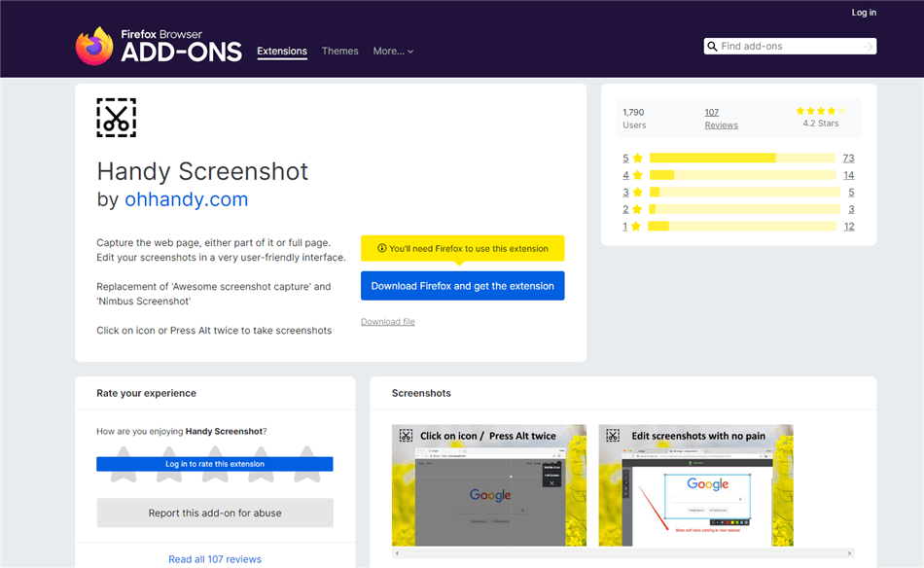Click the 4.2 Stars rating stars
The width and height of the screenshot is (924, 568).
(x=820, y=111)
